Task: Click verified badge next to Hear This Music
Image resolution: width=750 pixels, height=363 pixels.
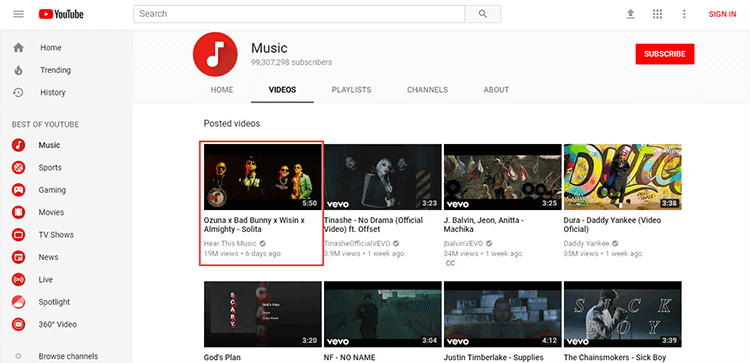Action: [263, 243]
